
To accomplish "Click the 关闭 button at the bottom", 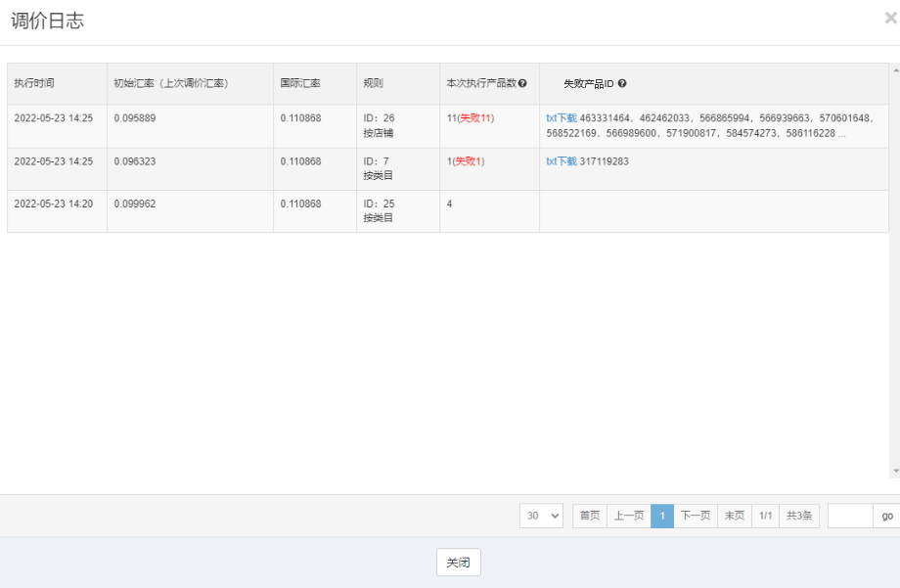I will pyautogui.click(x=458, y=563).
